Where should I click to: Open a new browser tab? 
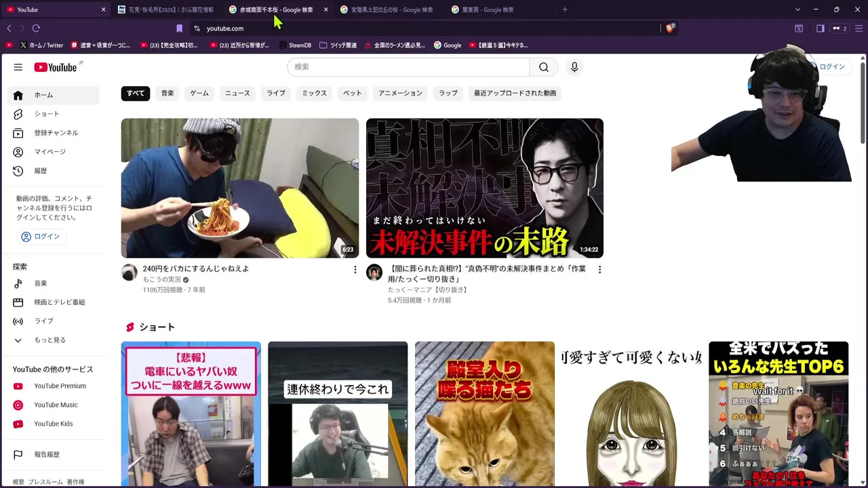565,9
